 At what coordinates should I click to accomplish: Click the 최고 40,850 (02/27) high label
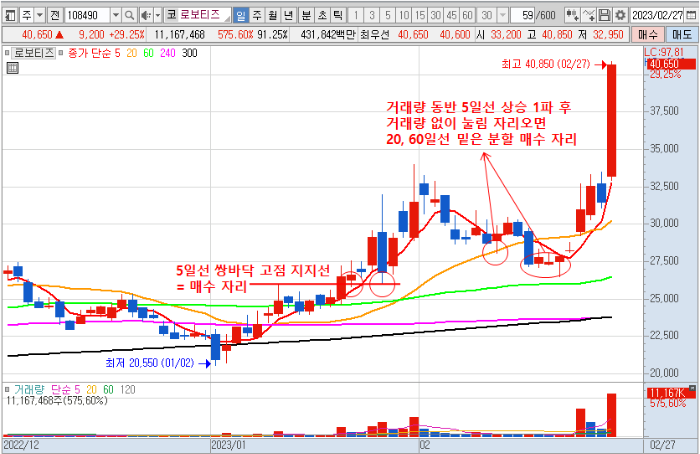[x=546, y=64]
